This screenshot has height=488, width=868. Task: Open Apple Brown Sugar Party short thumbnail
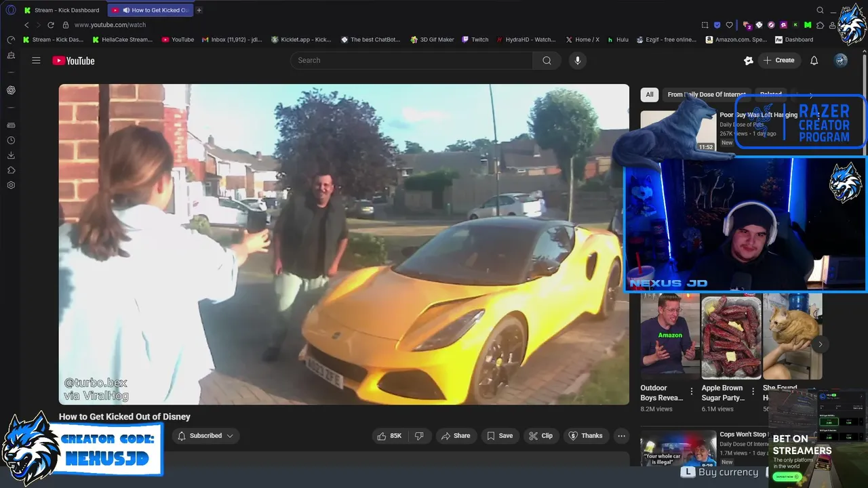[x=731, y=337]
